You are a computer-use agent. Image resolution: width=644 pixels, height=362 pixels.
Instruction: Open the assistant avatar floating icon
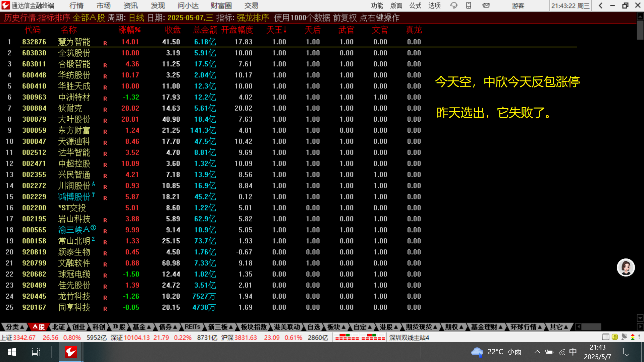tap(626, 267)
